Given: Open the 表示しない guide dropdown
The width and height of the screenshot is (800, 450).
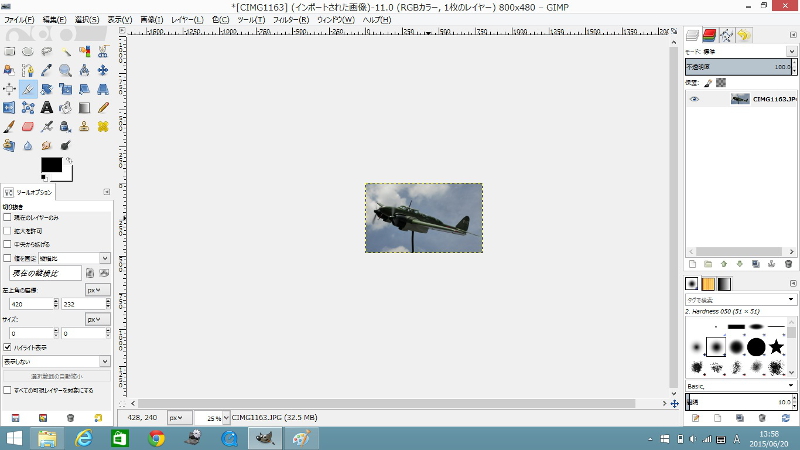Looking at the screenshot, I should (x=56, y=361).
